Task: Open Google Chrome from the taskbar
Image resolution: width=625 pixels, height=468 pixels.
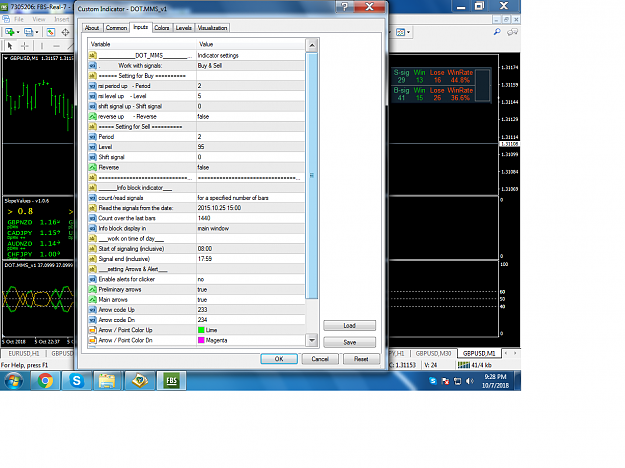Action: click(x=45, y=381)
